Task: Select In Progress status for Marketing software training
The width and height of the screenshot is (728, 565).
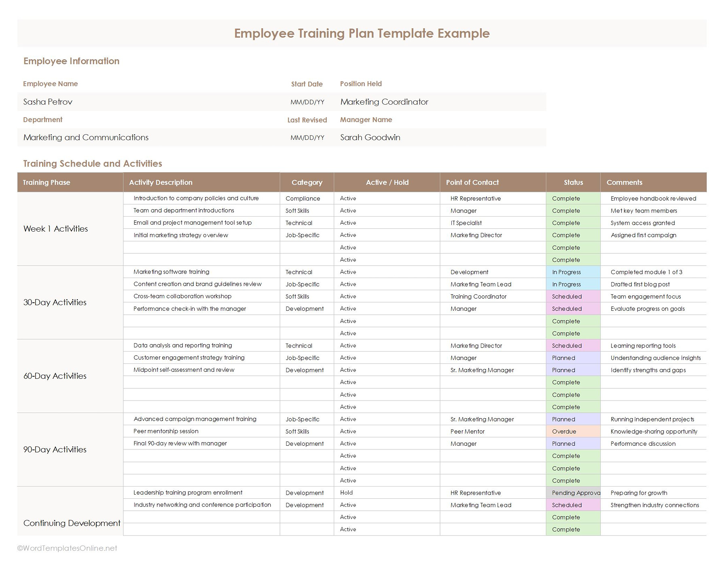Action: pos(573,272)
